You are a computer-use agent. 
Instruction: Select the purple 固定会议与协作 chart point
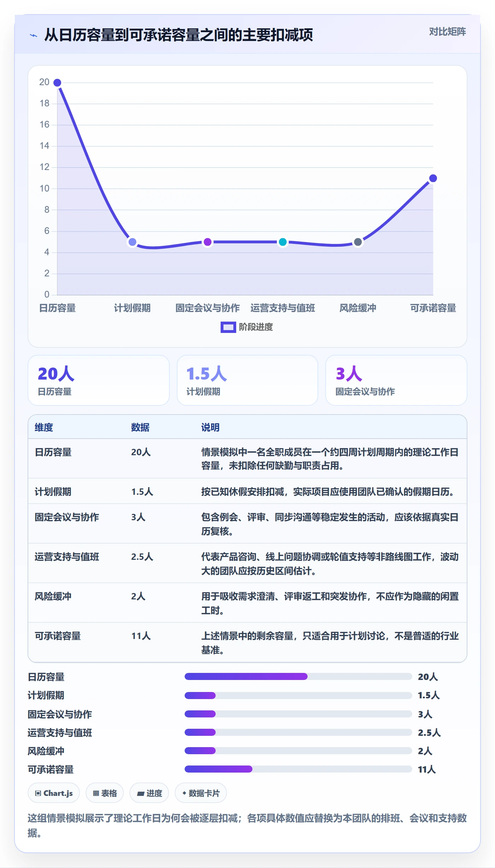[x=208, y=242]
